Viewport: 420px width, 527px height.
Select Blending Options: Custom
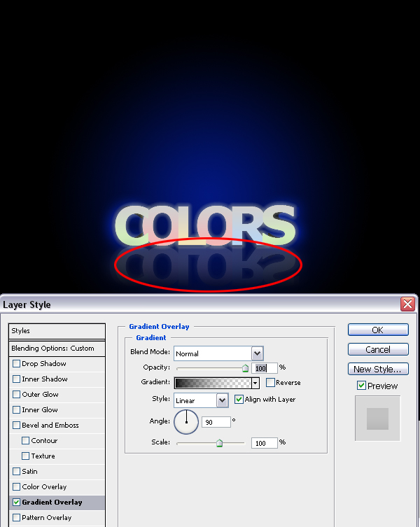point(57,349)
